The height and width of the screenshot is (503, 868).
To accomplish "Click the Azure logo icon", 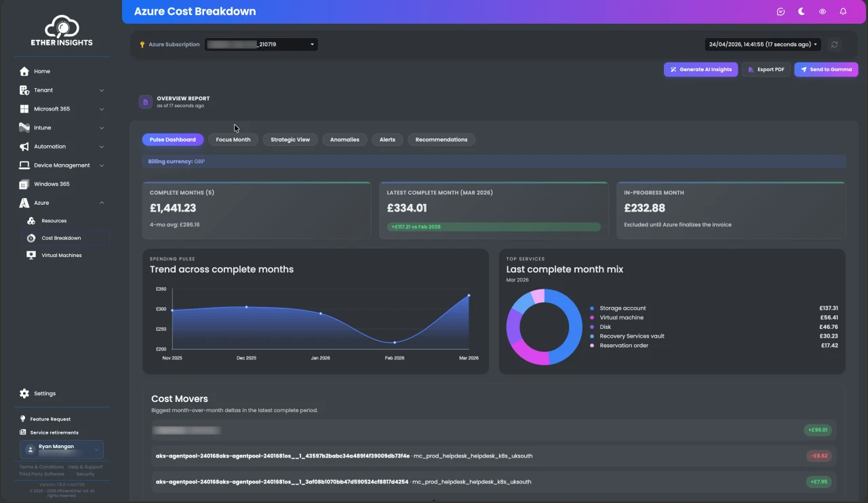I will click(x=24, y=203).
